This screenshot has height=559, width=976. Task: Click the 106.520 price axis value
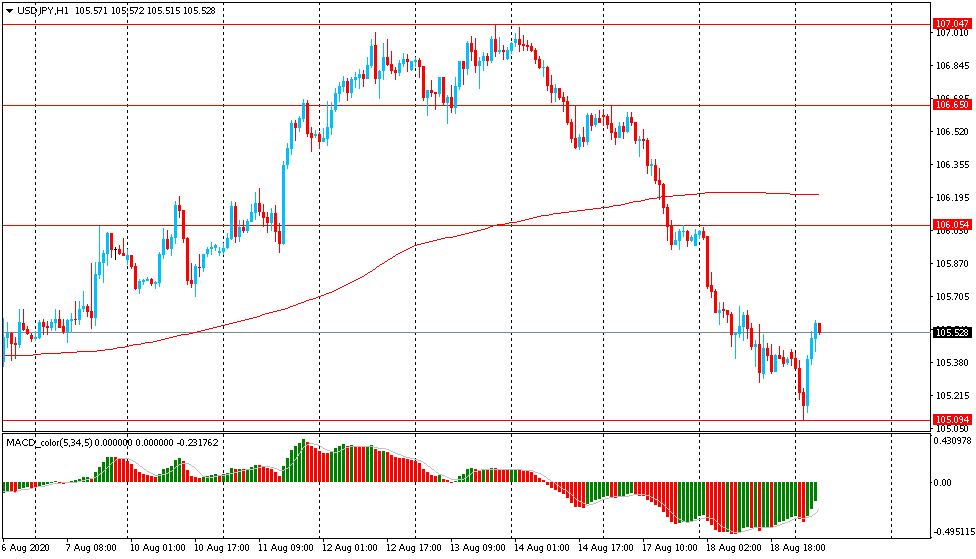tap(952, 132)
